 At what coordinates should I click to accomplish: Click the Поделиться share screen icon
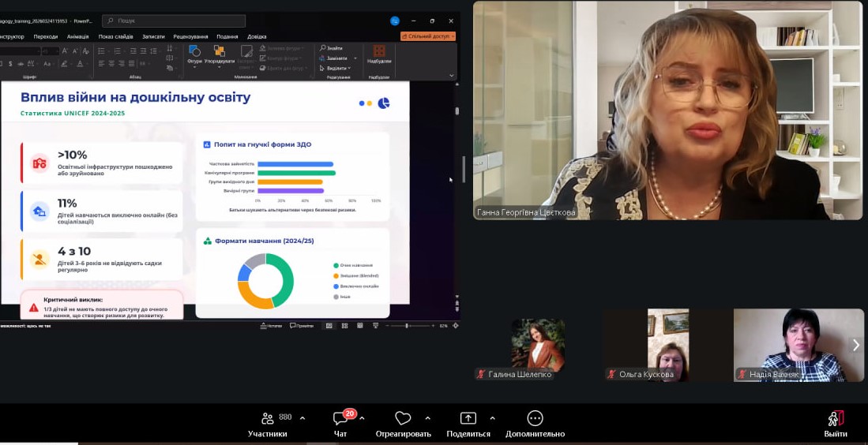coord(468,419)
